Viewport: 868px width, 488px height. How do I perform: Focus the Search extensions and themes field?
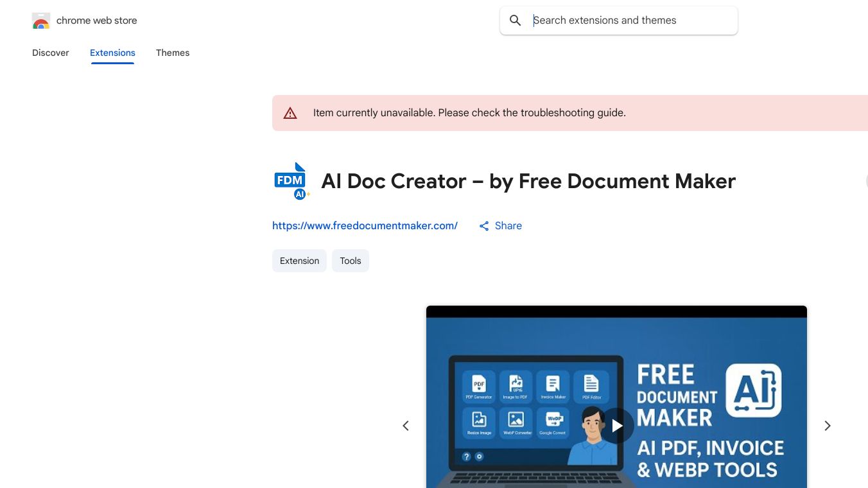(x=619, y=21)
